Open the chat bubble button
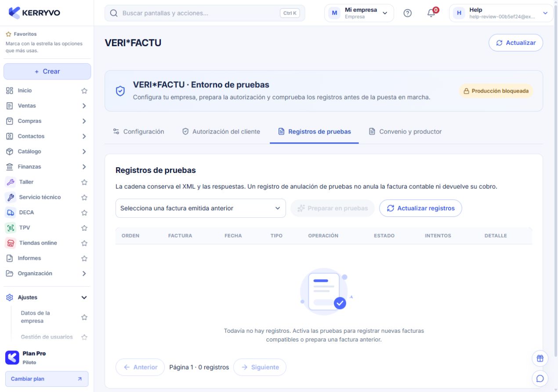The image size is (558, 392). point(540,378)
